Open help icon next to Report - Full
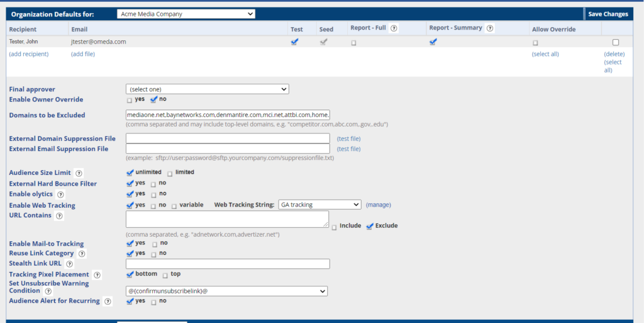Image resolution: width=644 pixels, height=323 pixels. pyautogui.click(x=394, y=28)
